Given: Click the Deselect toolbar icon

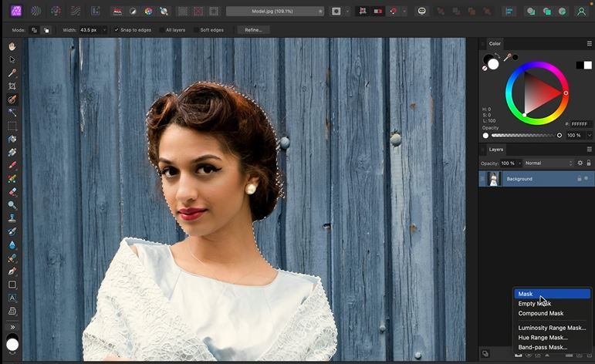Looking at the screenshot, I should pos(198,12).
